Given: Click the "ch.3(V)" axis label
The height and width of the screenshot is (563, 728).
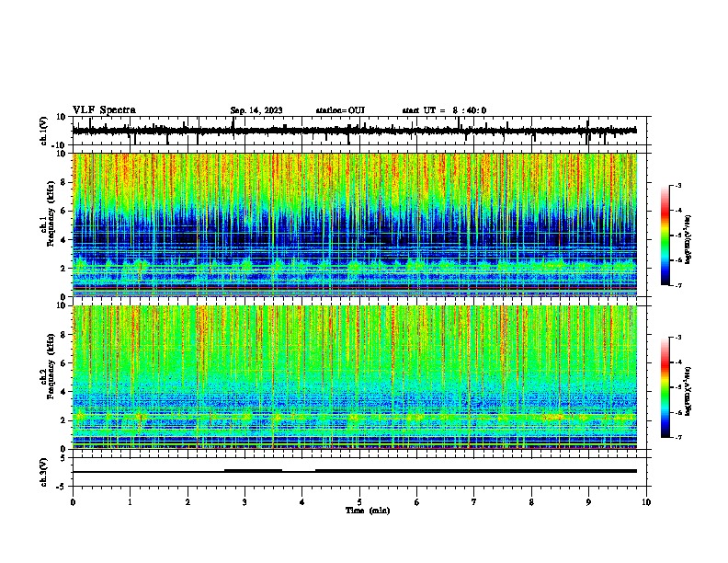Looking at the screenshot, I should click(x=44, y=472).
